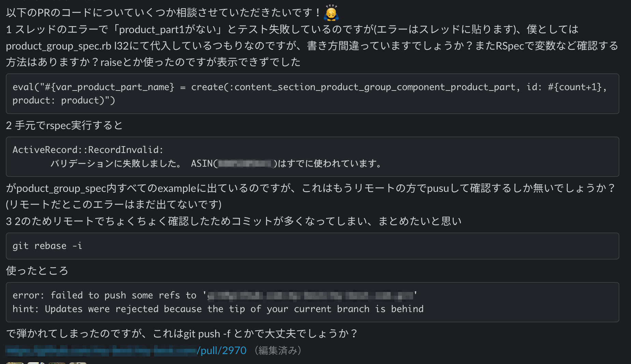The image size is (631, 364).
Task: Select the ActiveRecord::RecordInvalid error line
Action: 88,150
